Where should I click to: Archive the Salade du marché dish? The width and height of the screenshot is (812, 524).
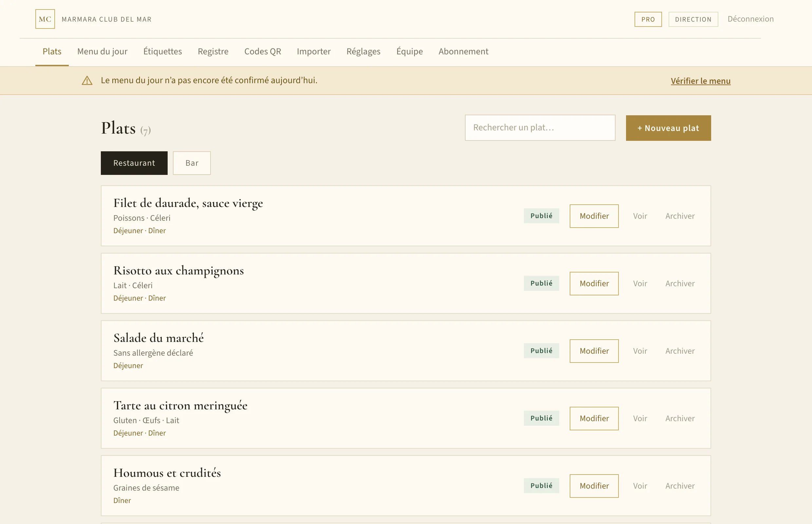[680, 351]
